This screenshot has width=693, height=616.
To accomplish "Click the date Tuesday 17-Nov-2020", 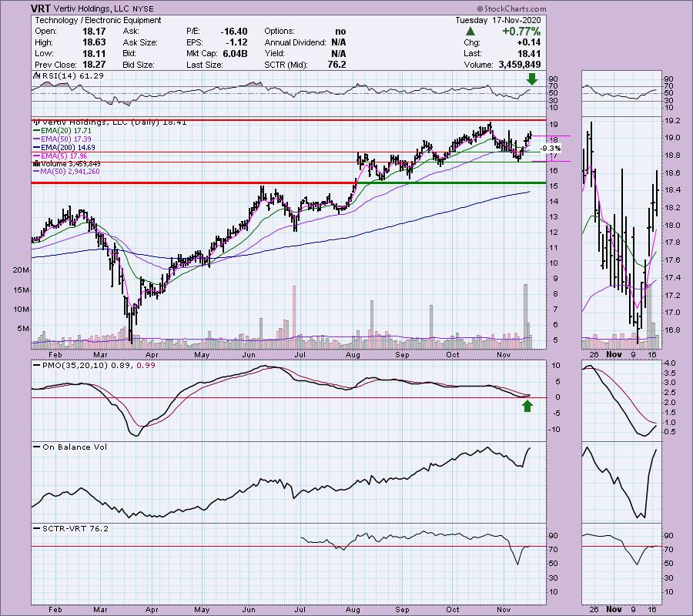I will pyautogui.click(x=497, y=20).
